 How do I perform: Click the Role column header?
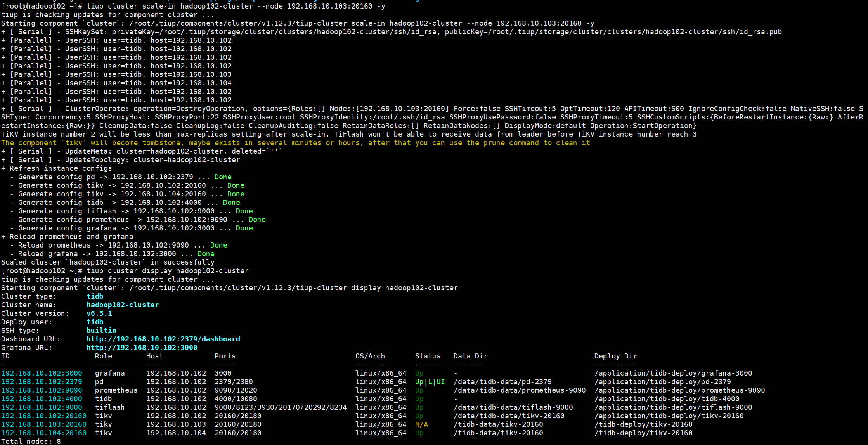point(104,356)
